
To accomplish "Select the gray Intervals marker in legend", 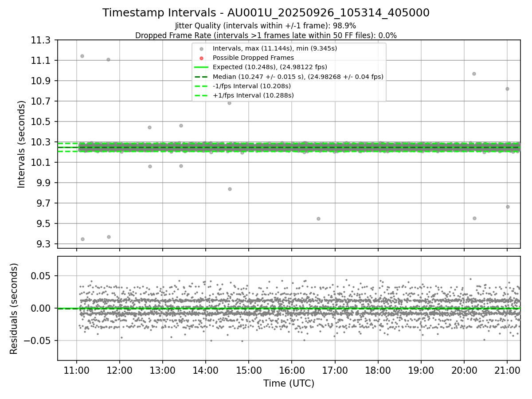I will (x=201, y=49).
